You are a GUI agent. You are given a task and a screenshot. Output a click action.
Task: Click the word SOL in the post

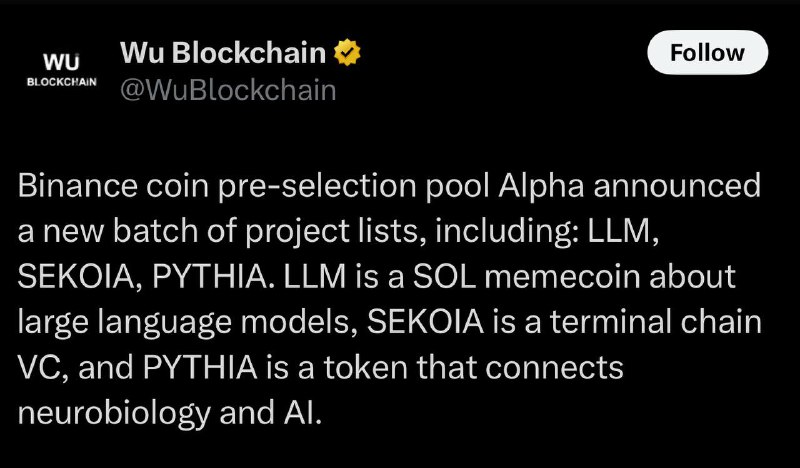444,277
